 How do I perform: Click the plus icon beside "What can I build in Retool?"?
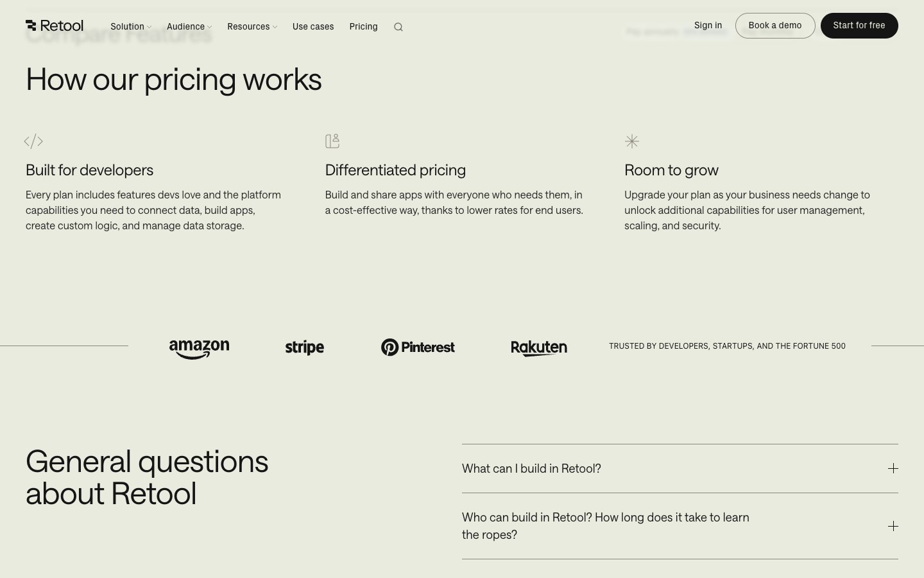pyautogui.click(x=893, y=468)
